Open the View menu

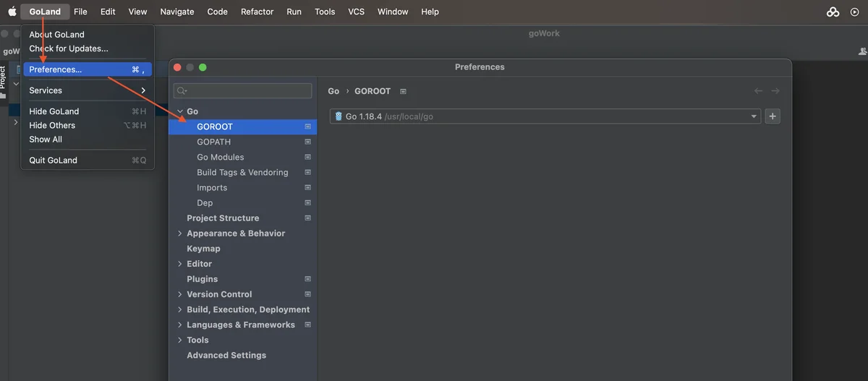click(x=137, y=12)
